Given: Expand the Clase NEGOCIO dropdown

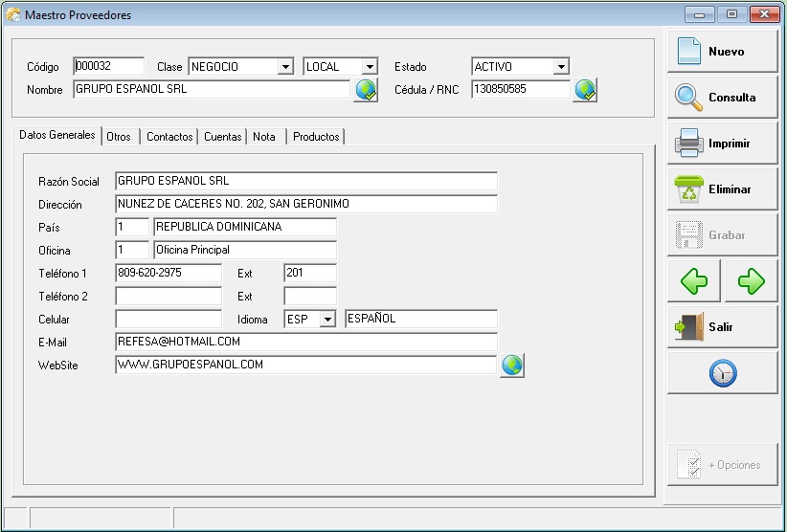Looking at the screenshot, I should pos(284,67).
